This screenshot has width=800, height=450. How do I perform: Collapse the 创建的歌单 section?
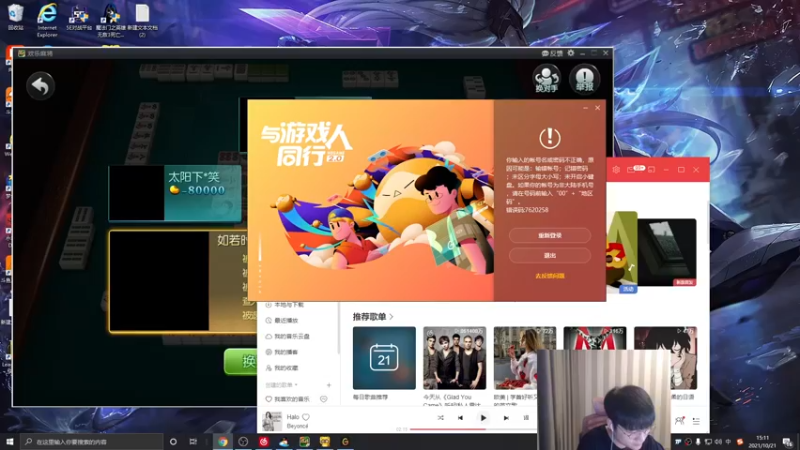pos(281,385)
